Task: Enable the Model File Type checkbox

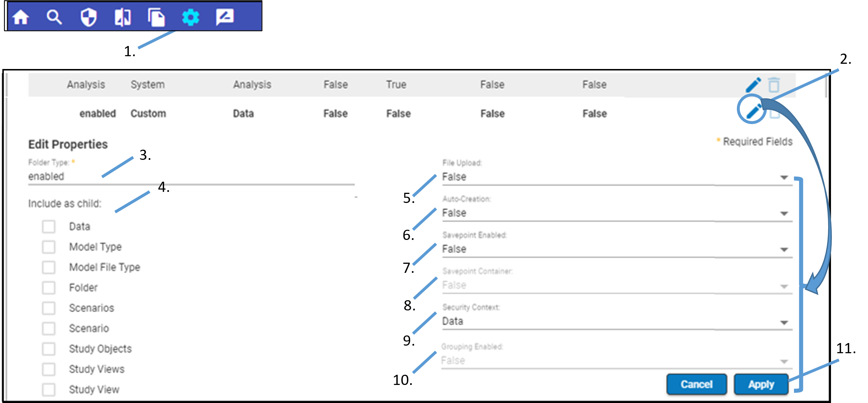Action: click(x=49, y=267)
